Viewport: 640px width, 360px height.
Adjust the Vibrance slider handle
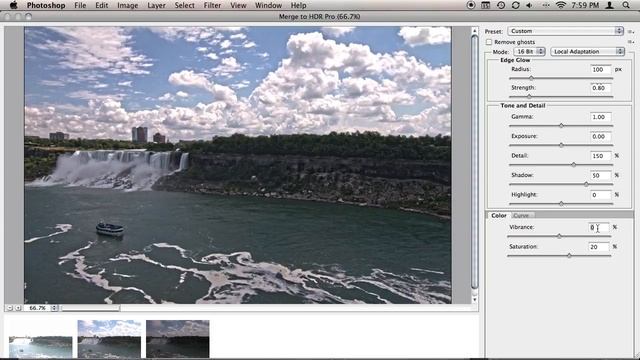coord(559,236)
